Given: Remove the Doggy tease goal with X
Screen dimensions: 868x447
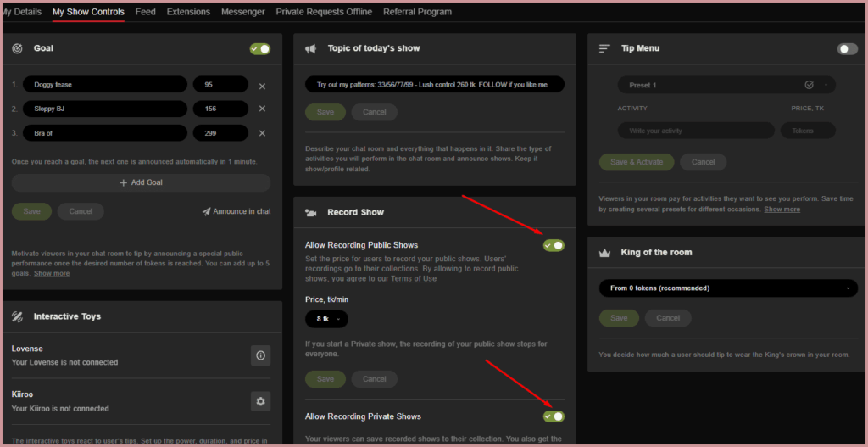Looking at the screenshot, I should (x=262, y=86).
